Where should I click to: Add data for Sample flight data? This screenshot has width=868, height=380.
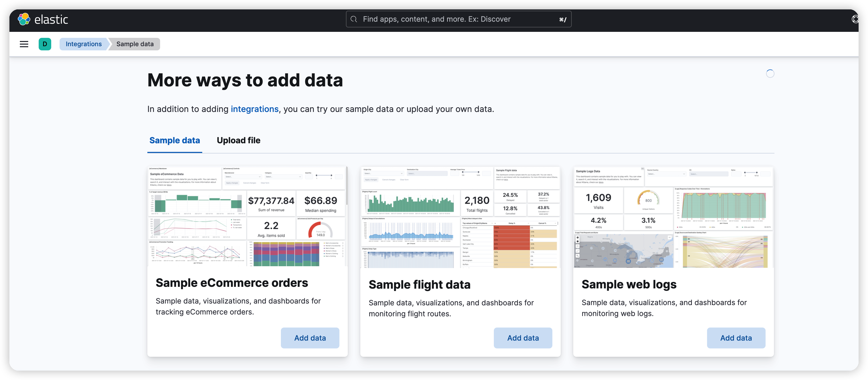pyautogui.click(x=523, y=338)
